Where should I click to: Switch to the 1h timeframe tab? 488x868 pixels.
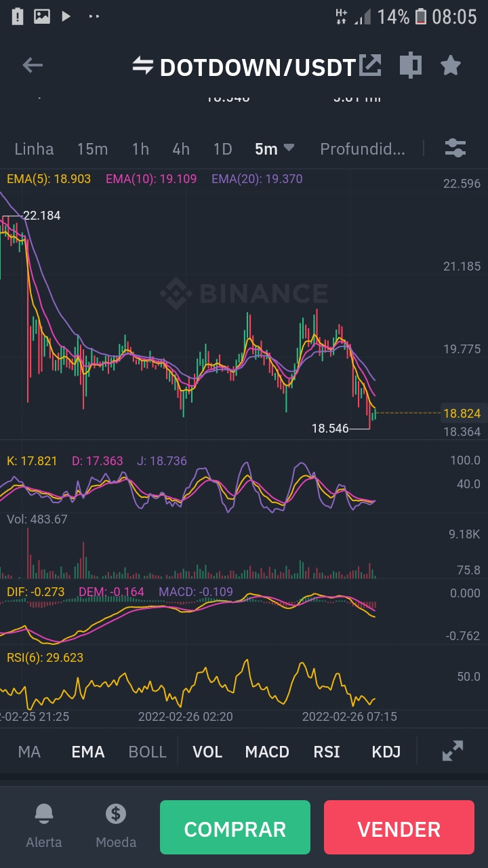tap(140, 149)
